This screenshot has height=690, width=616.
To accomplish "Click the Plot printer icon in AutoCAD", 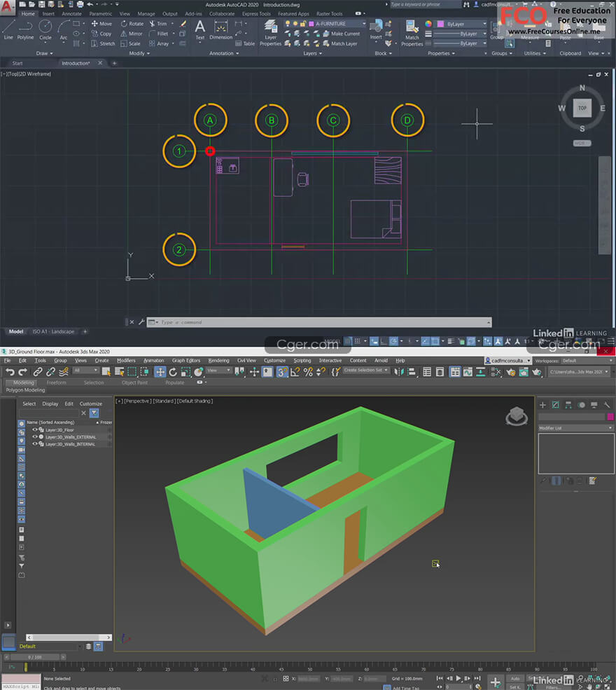I will click(80, 4).
